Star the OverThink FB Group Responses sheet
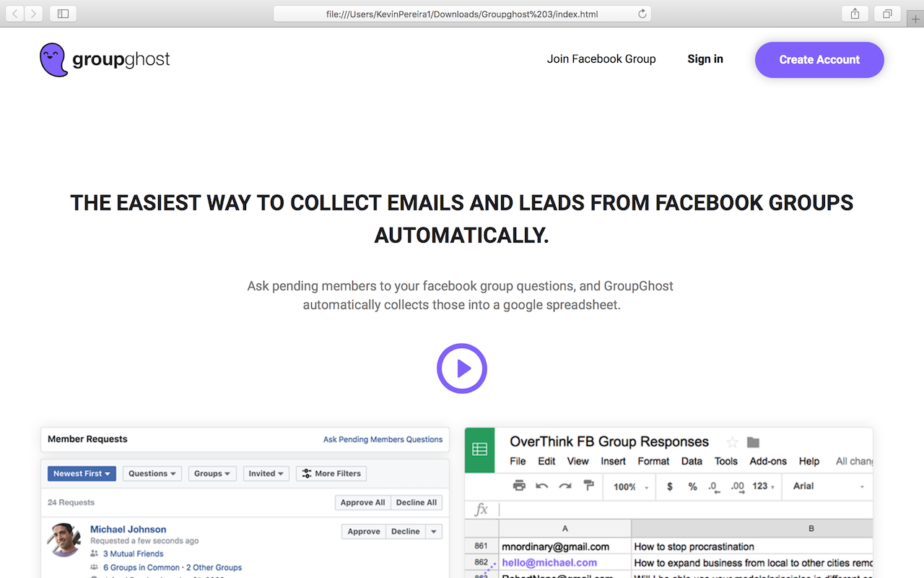This screenshot has width=924, height=578. [x=732, y=442]
